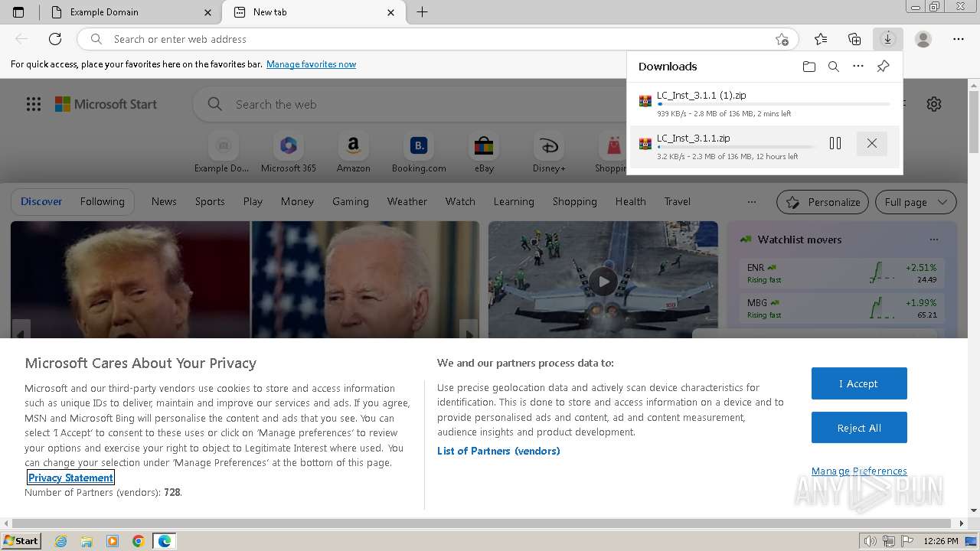
Task: Launch Internet Explorer from taskbar
Action: 61,541
